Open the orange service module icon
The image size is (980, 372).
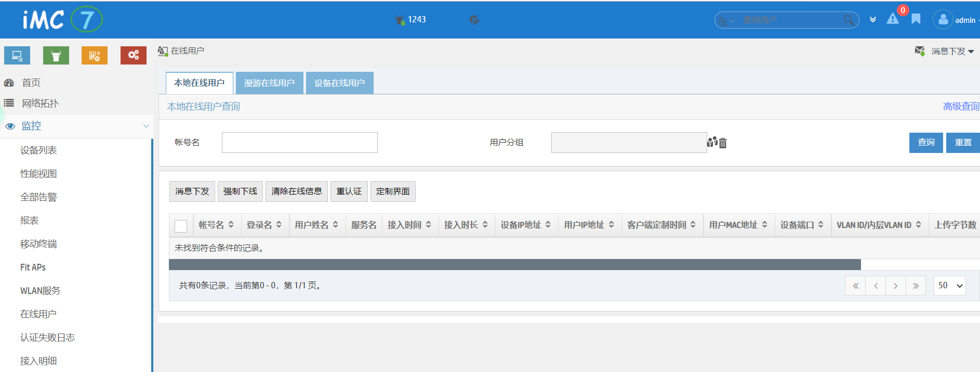(95, 55)
